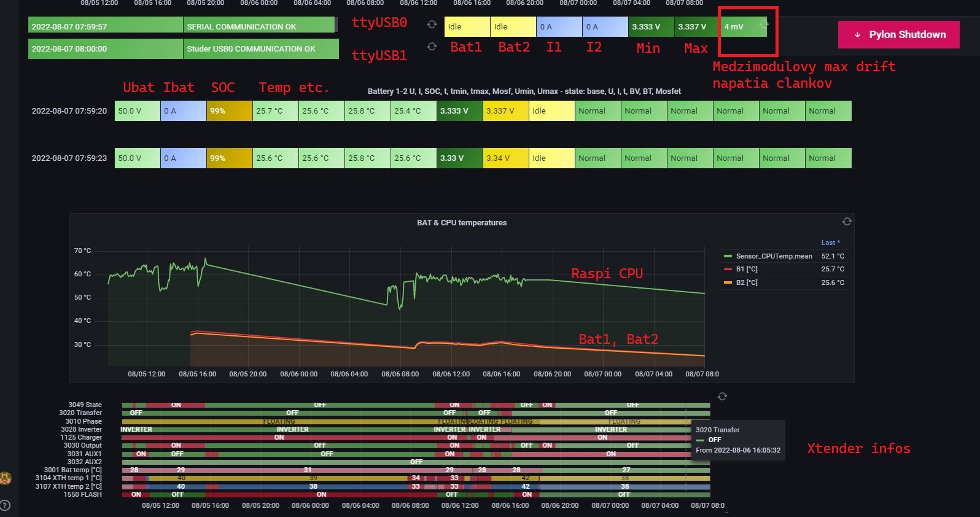
Task: Toggle B2 [°C] series in legend
Action: pos(747,282)
